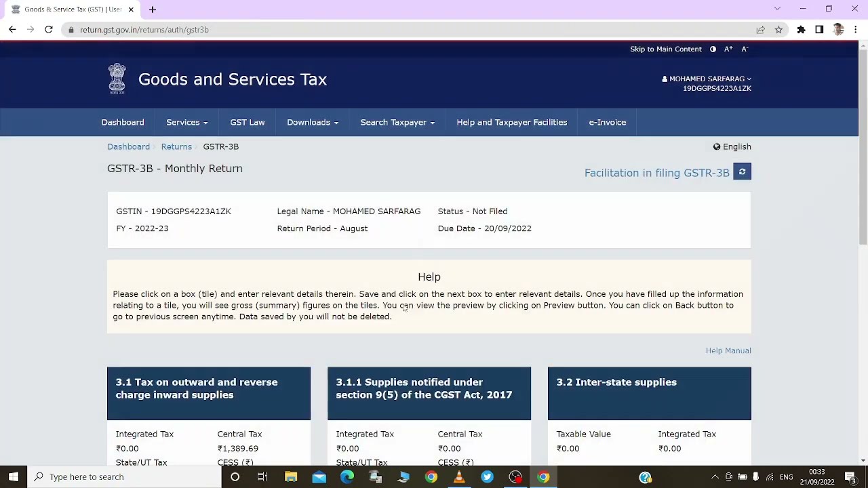Open the help question mark tray icon
The image size is (868, 488).
tap(645, 476)
